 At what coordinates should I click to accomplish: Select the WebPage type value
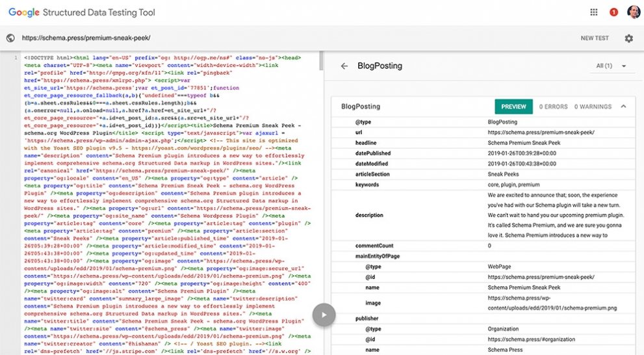click(x=499, y=267)
